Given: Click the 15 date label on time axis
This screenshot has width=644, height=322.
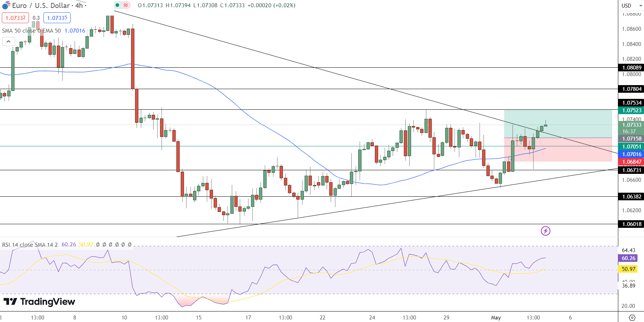Looking at the screenshot, I should click(198, 318).
